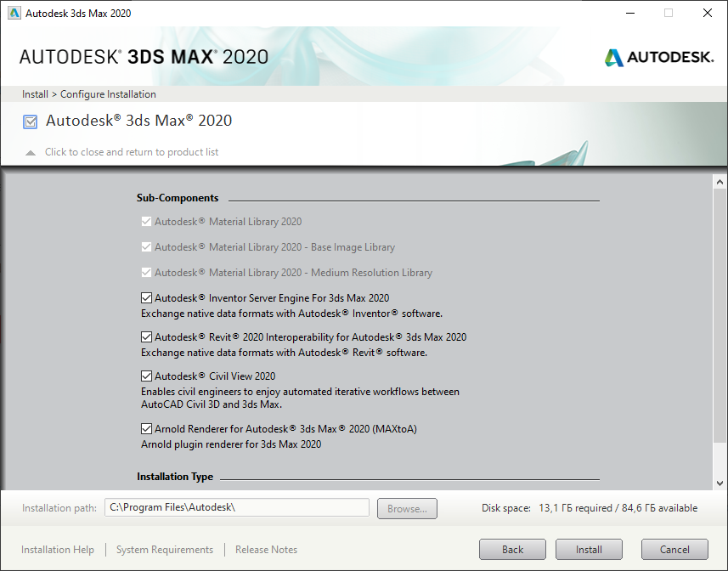The image size is (728, 571).
Task: Click the Autodesk 3ds Max title bar icon
Action: [14, 13]
